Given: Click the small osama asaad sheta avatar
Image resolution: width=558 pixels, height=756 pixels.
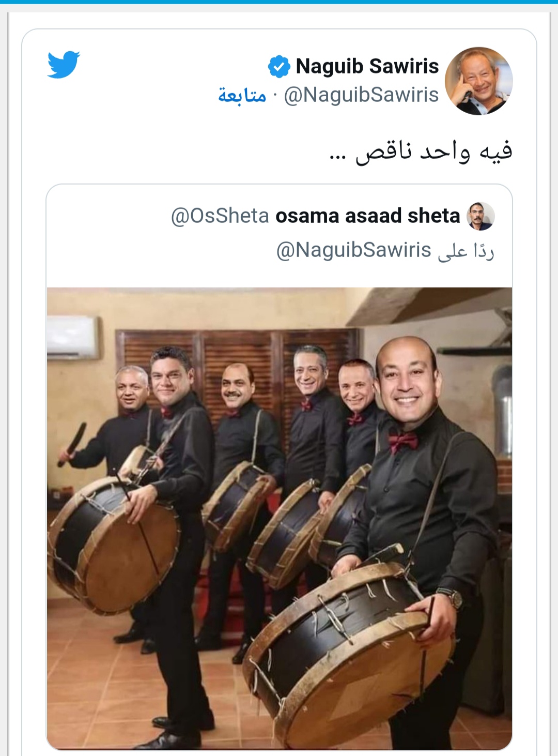Looking at the screenshot, I should (481, 216).
